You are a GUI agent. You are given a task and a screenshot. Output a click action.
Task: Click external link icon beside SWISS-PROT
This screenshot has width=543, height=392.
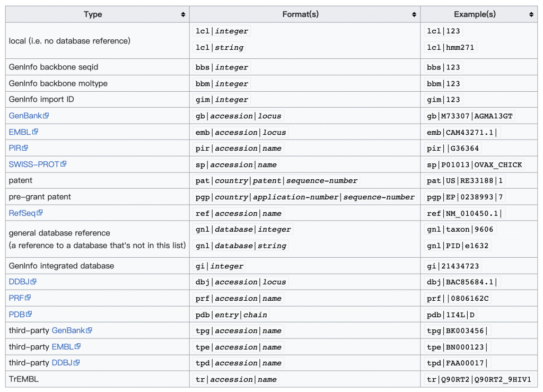click(64, 164)
